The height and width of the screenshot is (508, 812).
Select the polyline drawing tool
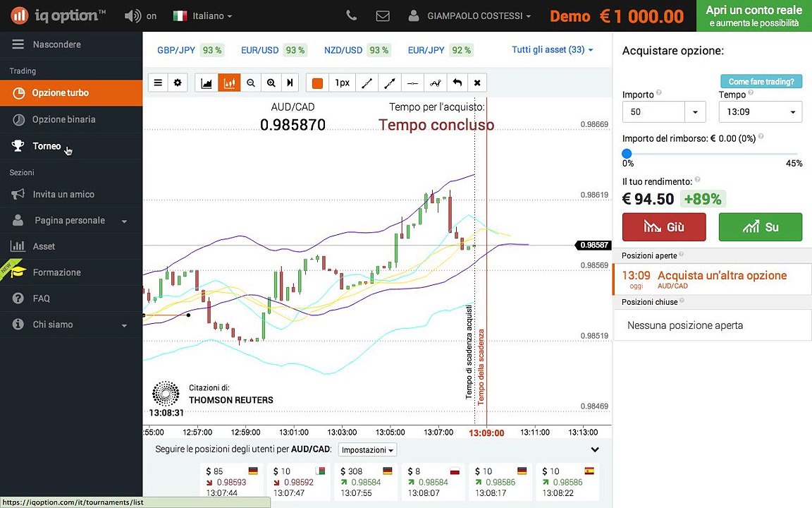pos(435,83)
